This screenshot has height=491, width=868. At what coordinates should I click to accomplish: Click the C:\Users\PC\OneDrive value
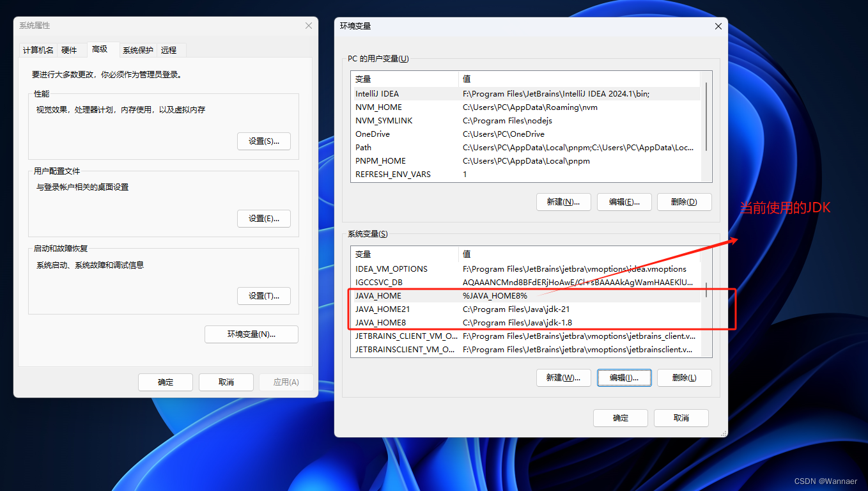point(504,134)
